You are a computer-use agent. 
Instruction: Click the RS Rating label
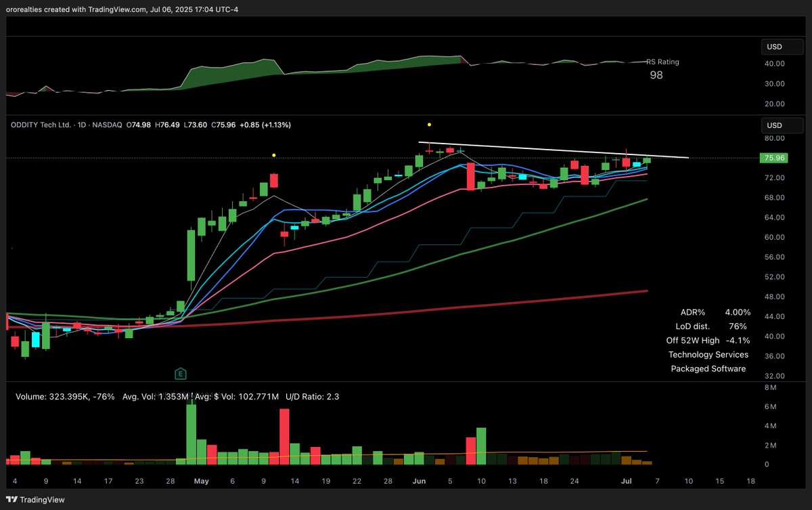[x=663, y=62]
